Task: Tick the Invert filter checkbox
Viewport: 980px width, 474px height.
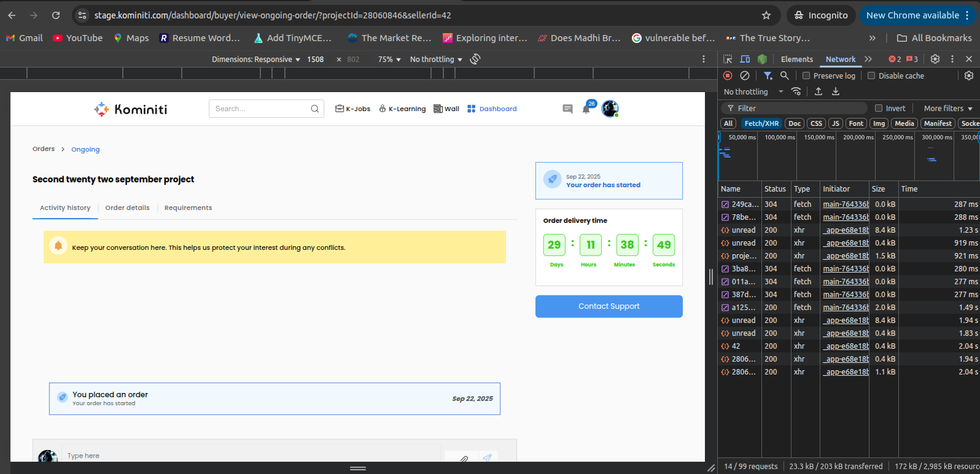Action: click(879, 108)
